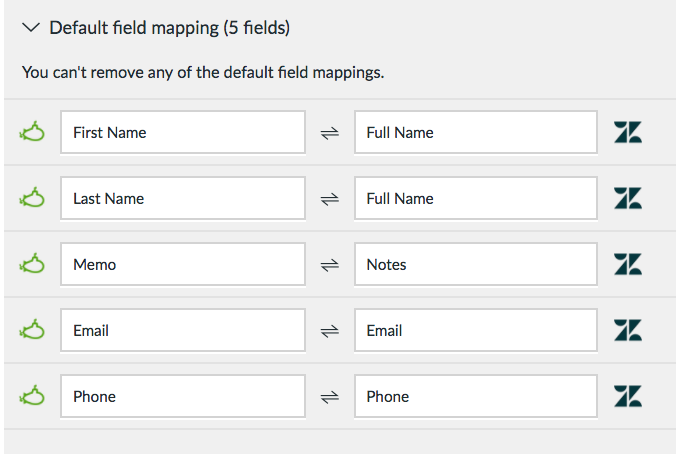Viewport: 676px width, 454px height.
Task: Click the green submarine icon beside Last Name
Action: [x=32, y=198]
